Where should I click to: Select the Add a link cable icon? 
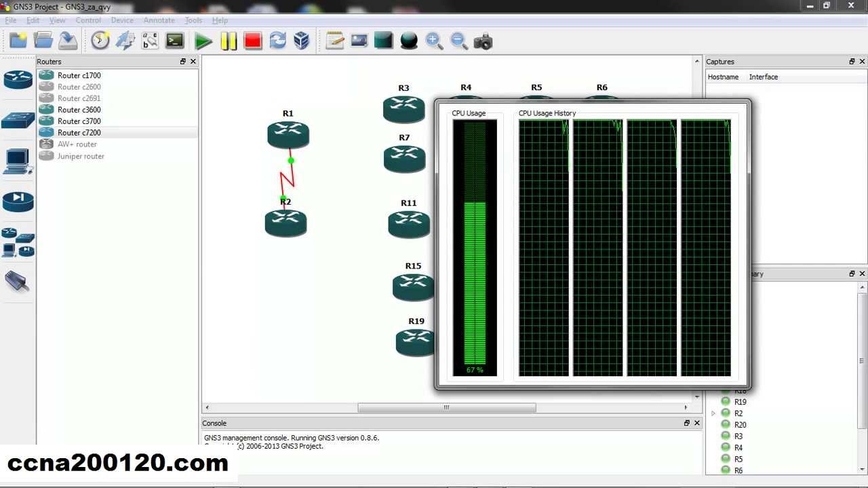tap(18, 282)
